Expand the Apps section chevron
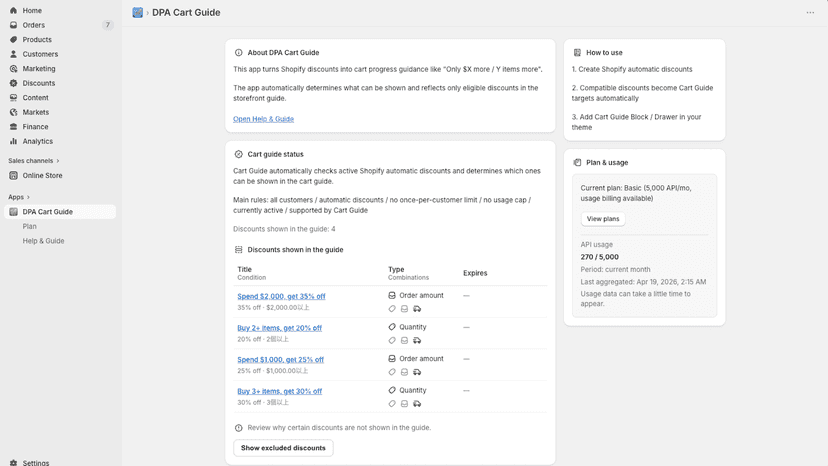Image resolution: width=828 pixels, height=466 pixels. tap(28, 197)
